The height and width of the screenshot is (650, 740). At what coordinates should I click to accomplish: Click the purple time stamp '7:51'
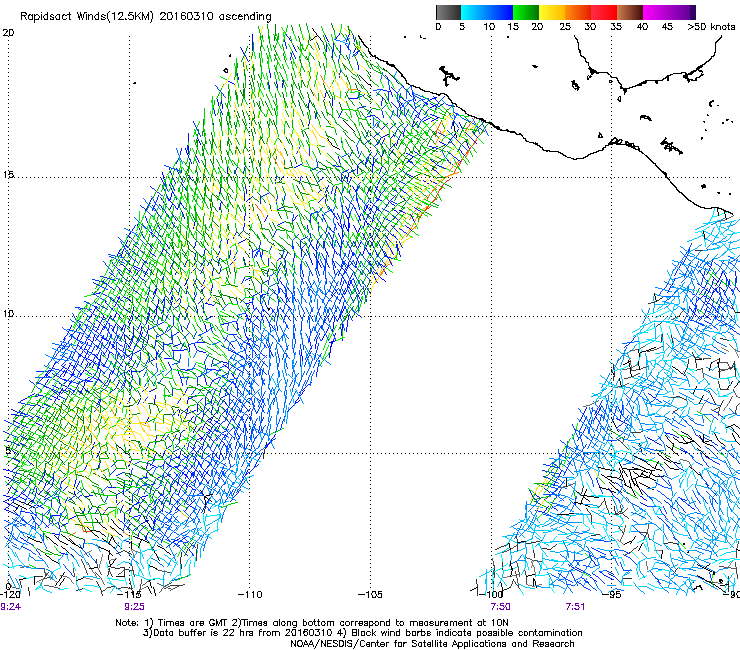click(575, 607)
